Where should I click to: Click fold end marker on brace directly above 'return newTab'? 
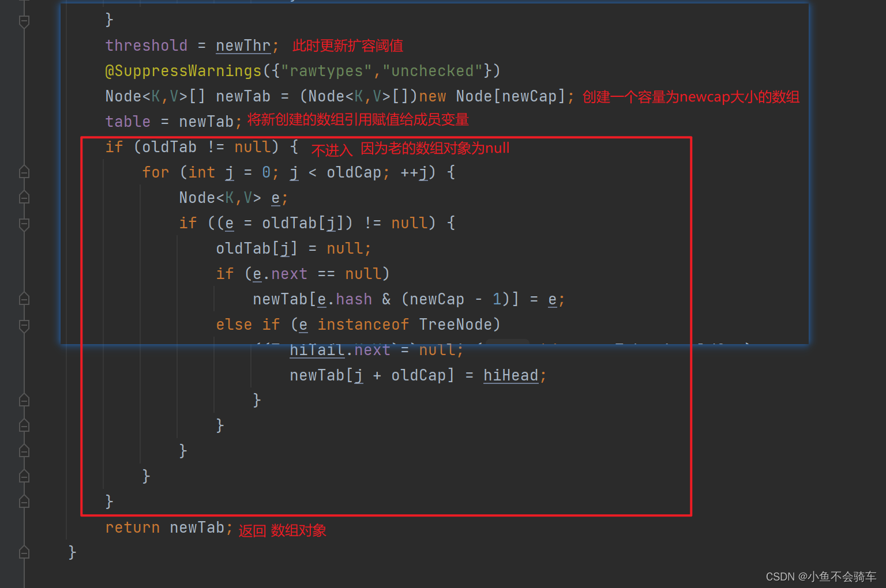click(x=24, y=502)
